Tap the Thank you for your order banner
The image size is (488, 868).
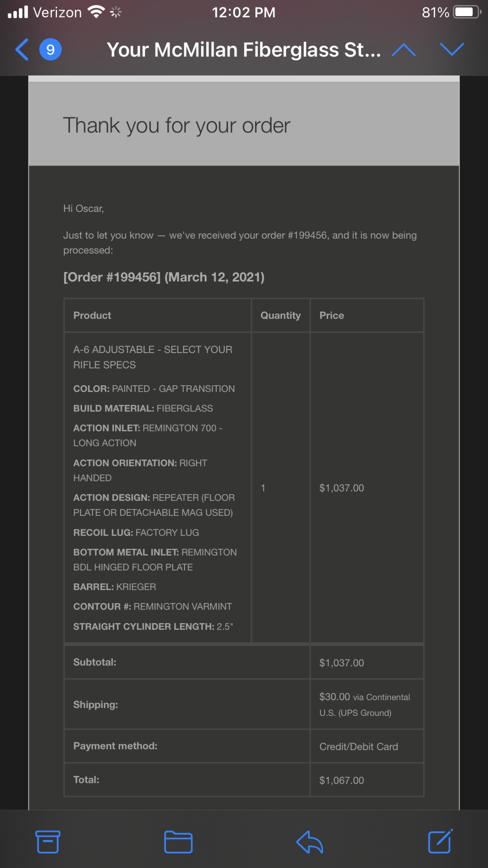pos(177,125)
